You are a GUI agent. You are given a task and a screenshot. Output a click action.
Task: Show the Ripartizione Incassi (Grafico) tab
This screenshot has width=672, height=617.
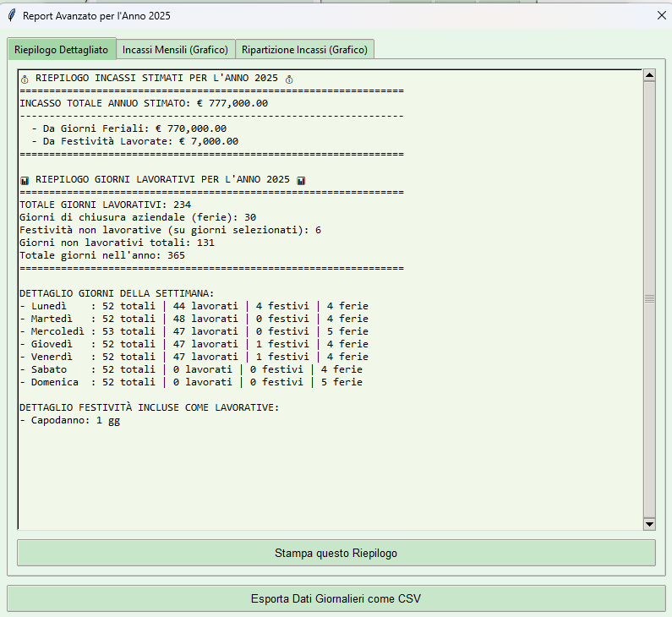point(304,50)
